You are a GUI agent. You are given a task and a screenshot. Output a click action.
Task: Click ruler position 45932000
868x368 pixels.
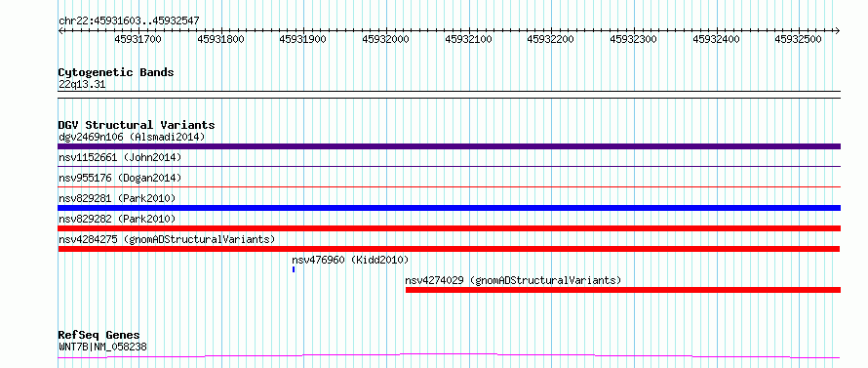click(386, 39)
